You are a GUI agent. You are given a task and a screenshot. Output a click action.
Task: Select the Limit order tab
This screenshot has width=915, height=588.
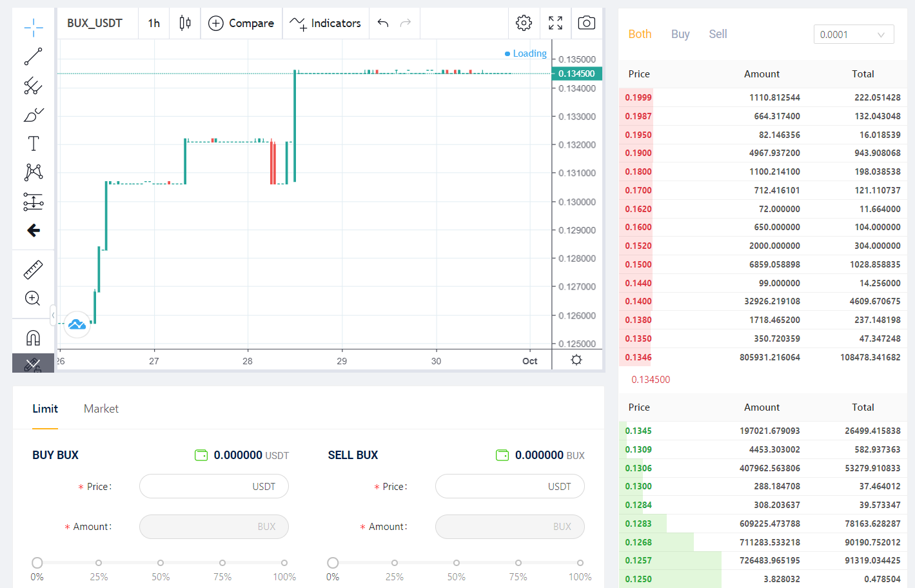click(45, 409)
